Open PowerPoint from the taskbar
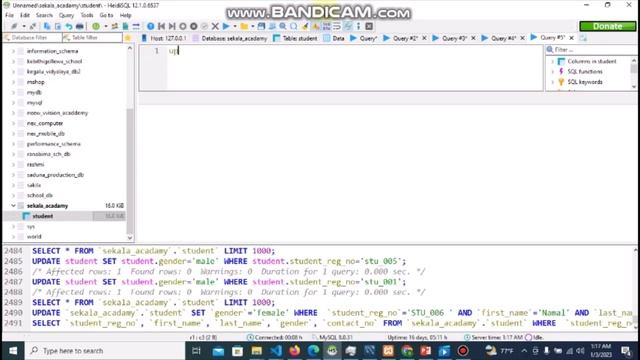The image size is (640, 360). click(425, 351)
